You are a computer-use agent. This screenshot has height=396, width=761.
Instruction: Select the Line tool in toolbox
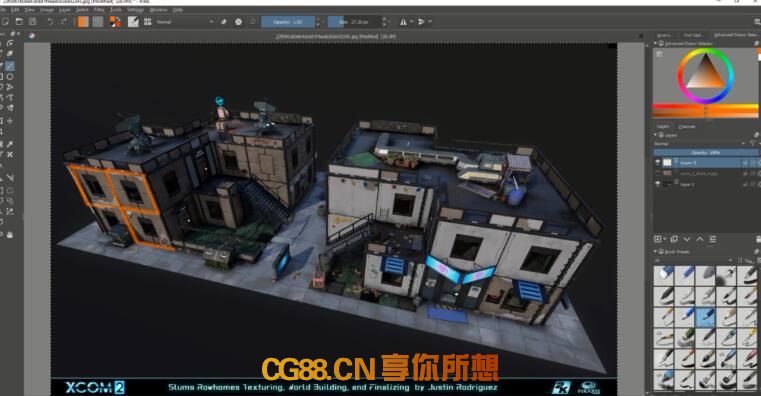(x=10, y=66)
